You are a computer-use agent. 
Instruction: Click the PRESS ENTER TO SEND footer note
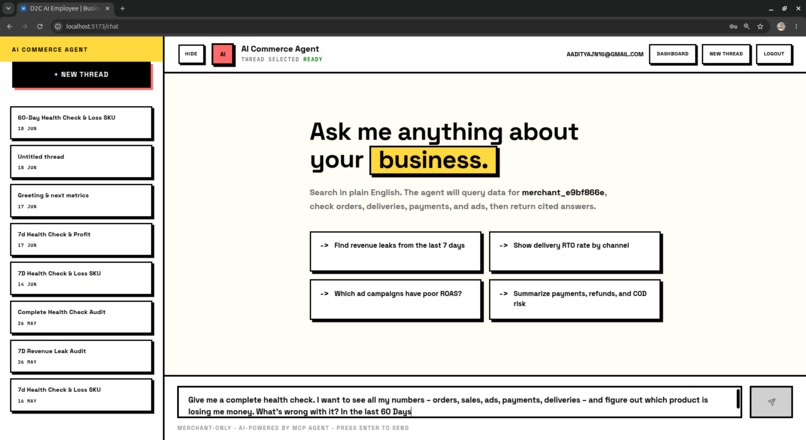point(373,428)
